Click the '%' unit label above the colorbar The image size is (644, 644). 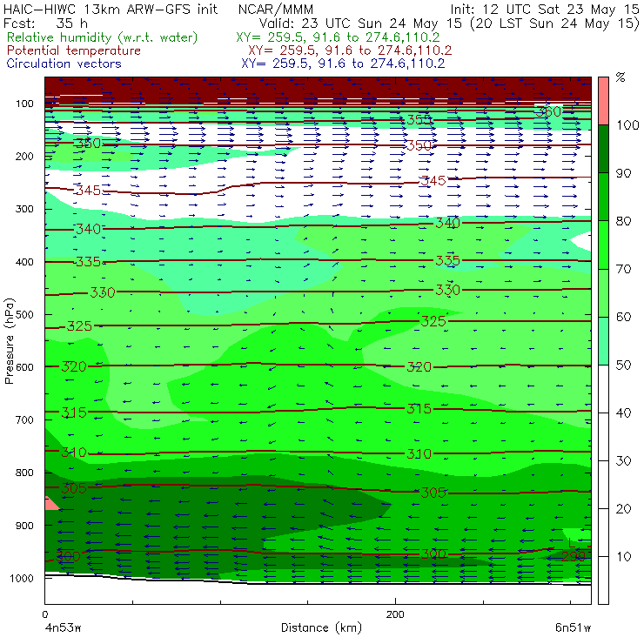pyautogui.click(x=621, y=77)
